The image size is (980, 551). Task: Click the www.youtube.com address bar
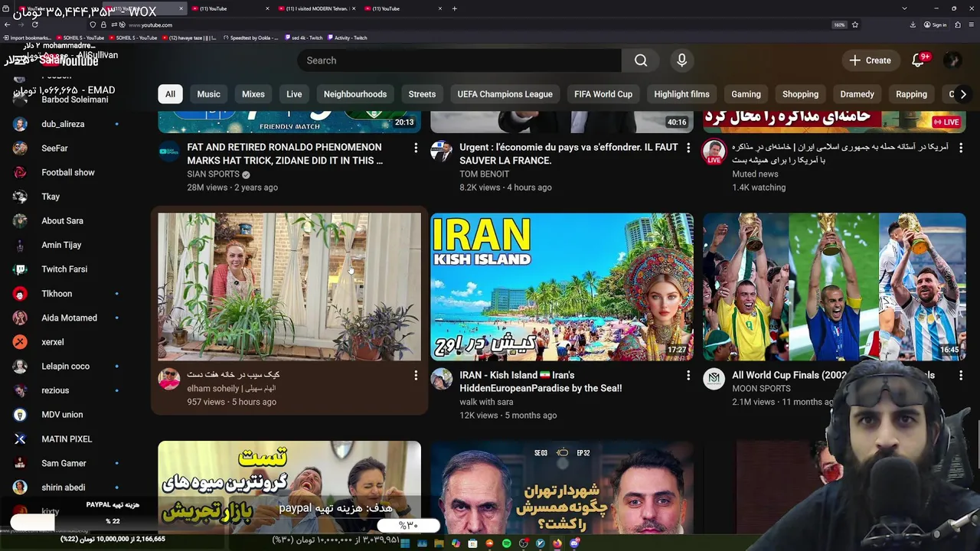[475, 24]
